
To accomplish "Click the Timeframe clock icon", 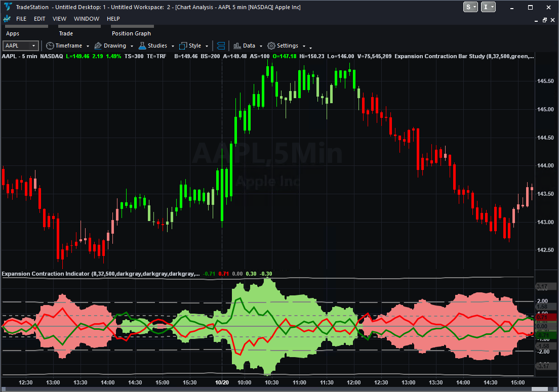I will click(50, 46).
